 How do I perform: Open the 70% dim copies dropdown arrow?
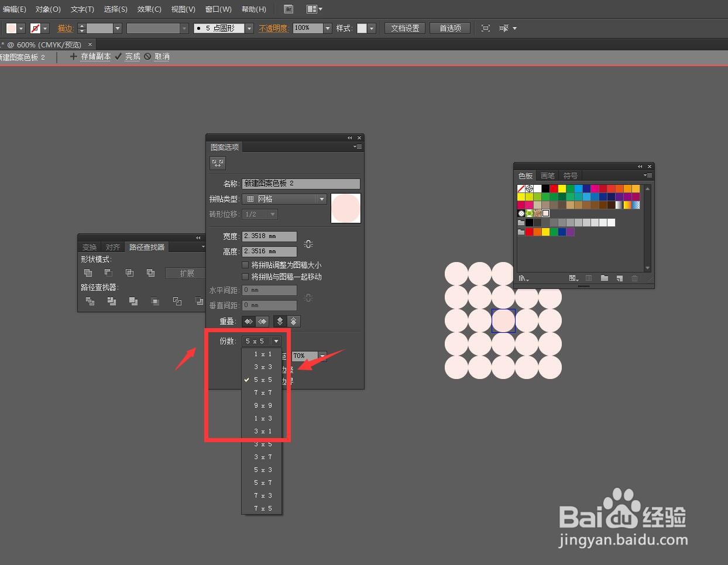322,356
